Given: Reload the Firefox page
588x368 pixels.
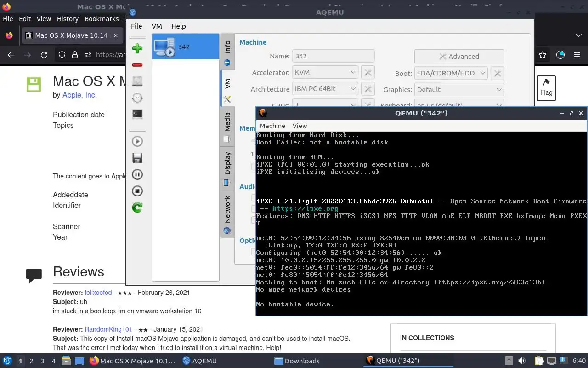Looking at the screenshot, I should click(44, 55).
